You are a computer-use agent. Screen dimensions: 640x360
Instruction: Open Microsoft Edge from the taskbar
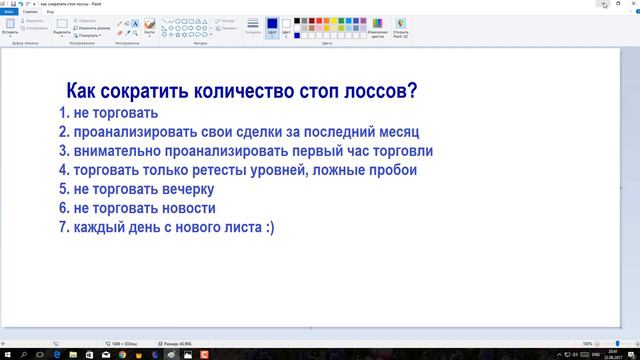click(57, 354)
